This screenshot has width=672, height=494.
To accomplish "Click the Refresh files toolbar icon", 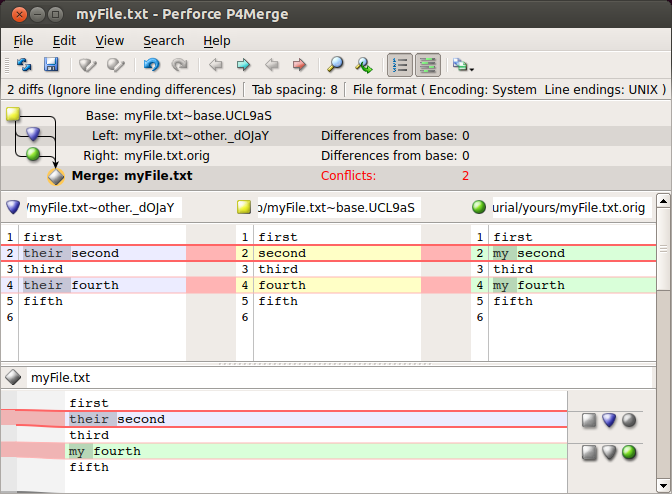I will (x=25, y=65).
